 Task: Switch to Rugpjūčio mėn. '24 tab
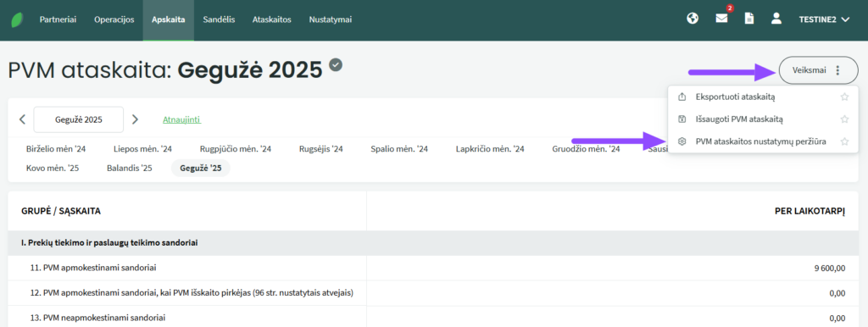(x=236, y=149)
